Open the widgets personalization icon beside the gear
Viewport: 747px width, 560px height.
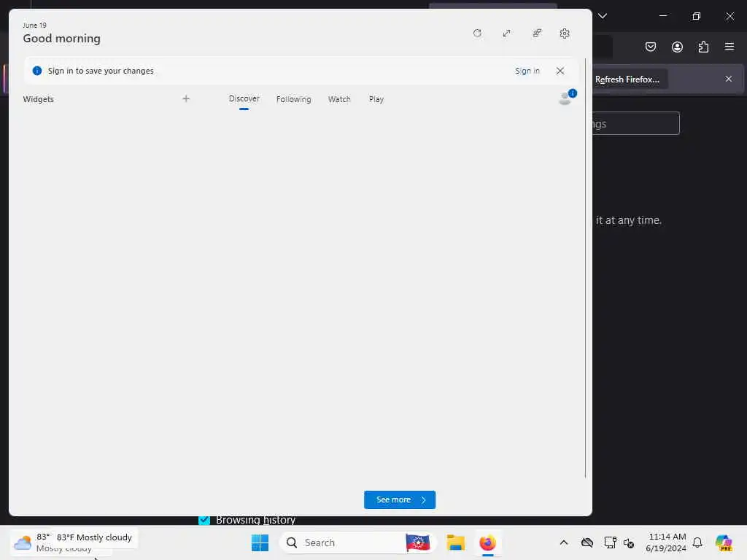[x=537, y=34]
